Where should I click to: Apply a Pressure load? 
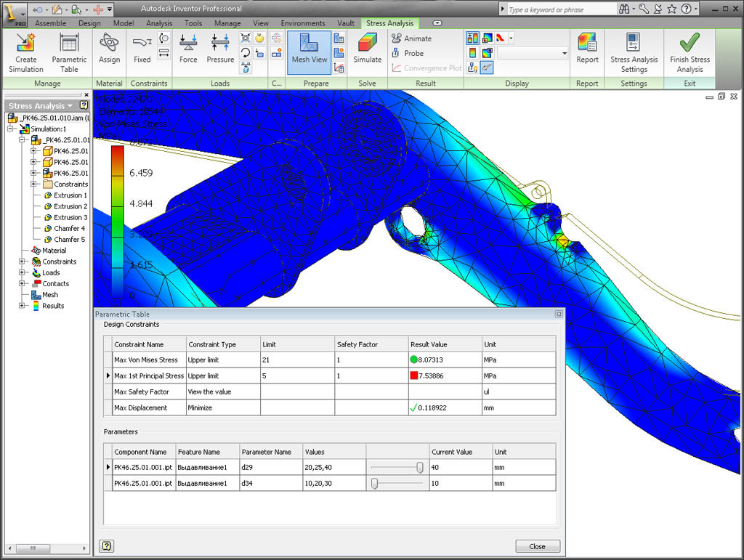pos(220,48)
